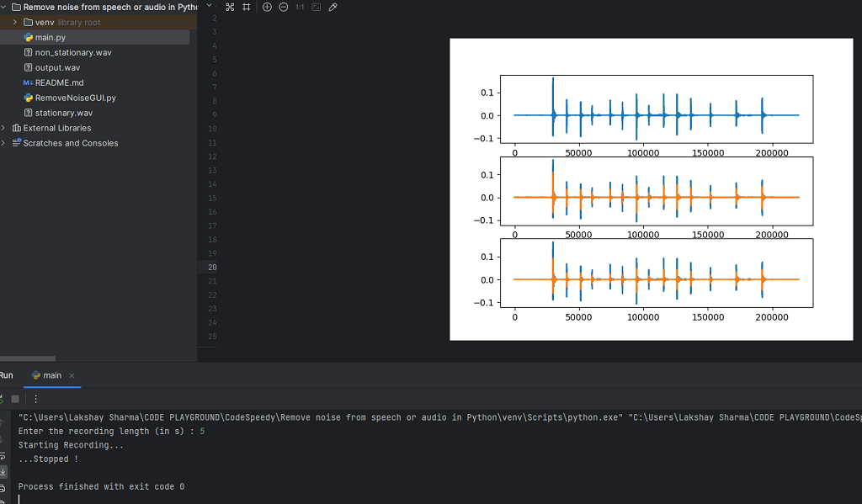Activate the color picker eyedropper
862x504 pixels.
click(x=333, y=7)
